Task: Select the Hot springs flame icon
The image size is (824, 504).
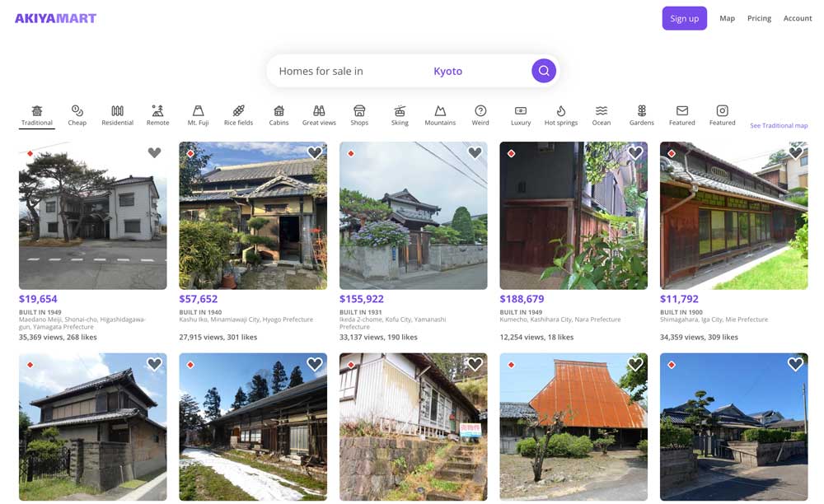Action: coord(561,111)
